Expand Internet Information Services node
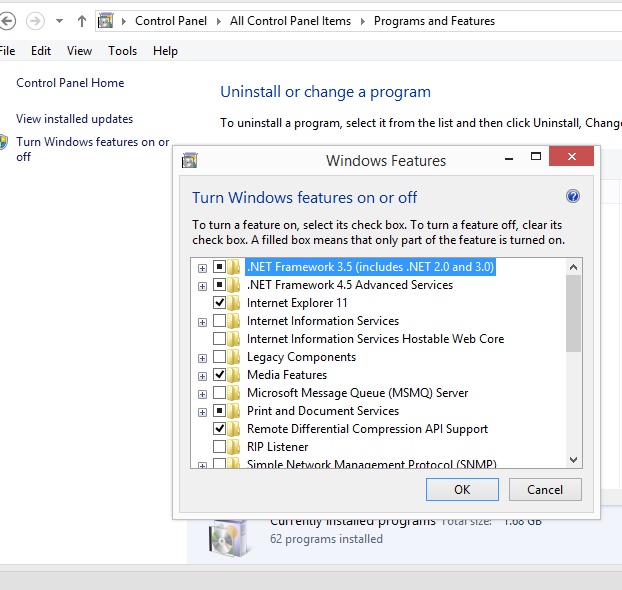 [202, 322]
